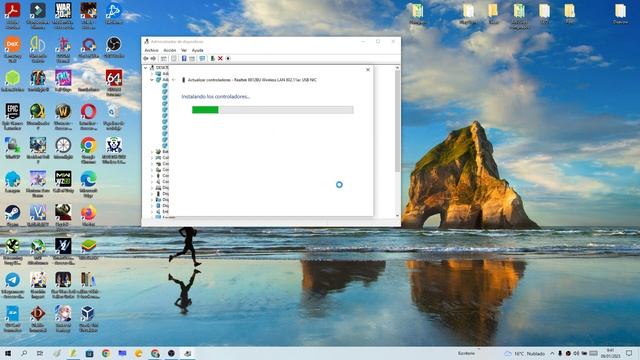Image resolution: width=640 pixels, height=360 pixels.
Task: Open the Google Chrome desktop shortcut
Action: (88, 151)
